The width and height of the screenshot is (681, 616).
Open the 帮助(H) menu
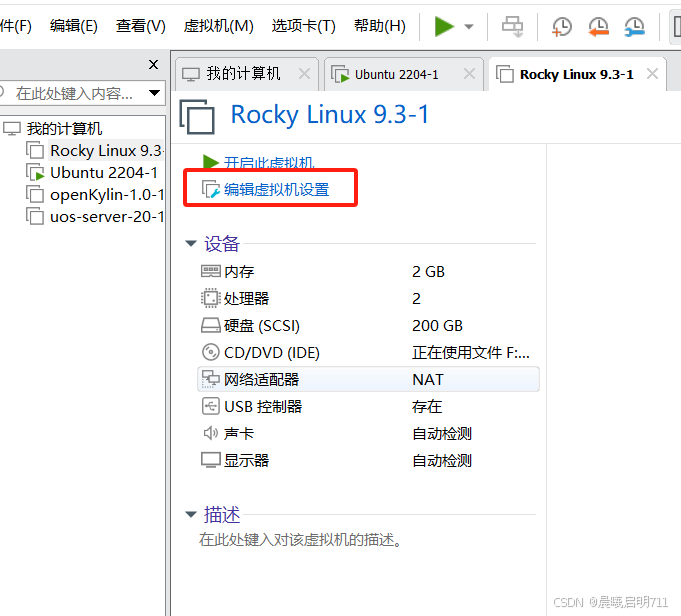point(380,26)
